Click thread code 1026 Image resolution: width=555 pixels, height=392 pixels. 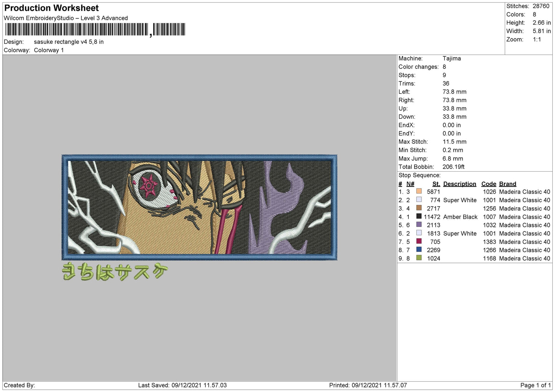tap(490, 192)
